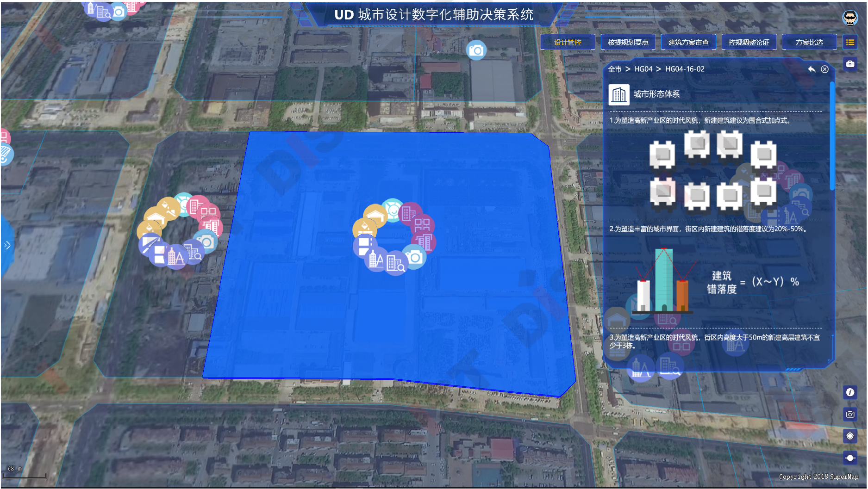Click the building-compass design icon in blue parcel ring
The width and height of the screenshot is (868, 489).
pyautogui.click(x=376, y=260)
